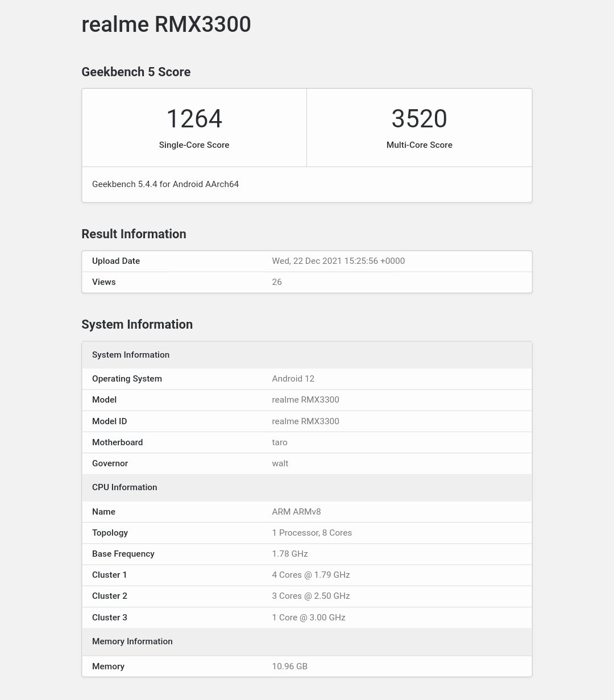Select the Operating System label

(127, 379)
